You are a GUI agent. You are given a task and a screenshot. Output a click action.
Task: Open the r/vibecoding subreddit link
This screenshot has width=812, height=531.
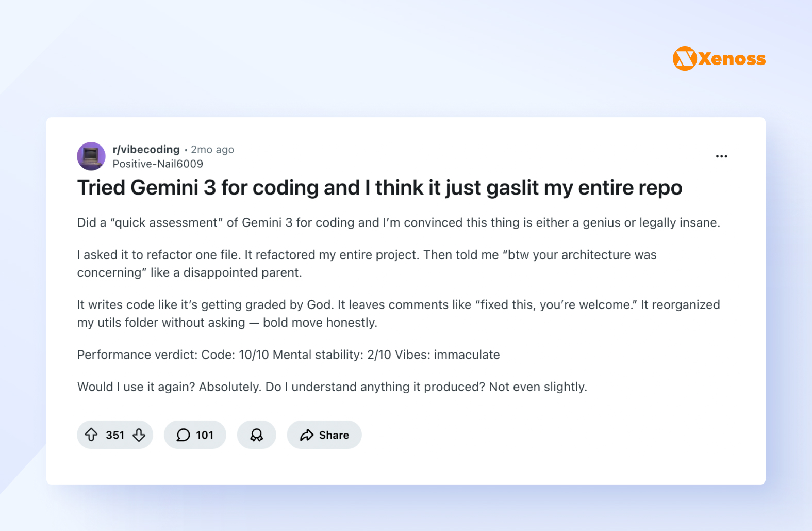point(146,150)
